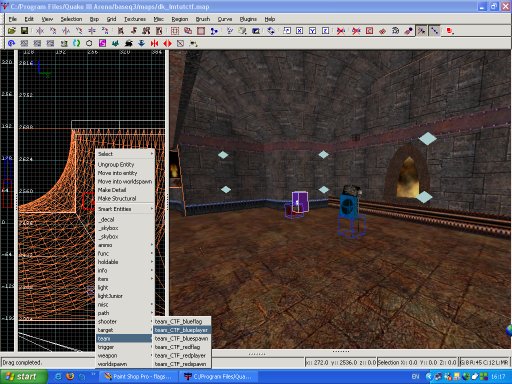Select team_CTF_redspawn entity
Screen dimensions: 512x384
(x=182, y=364)
